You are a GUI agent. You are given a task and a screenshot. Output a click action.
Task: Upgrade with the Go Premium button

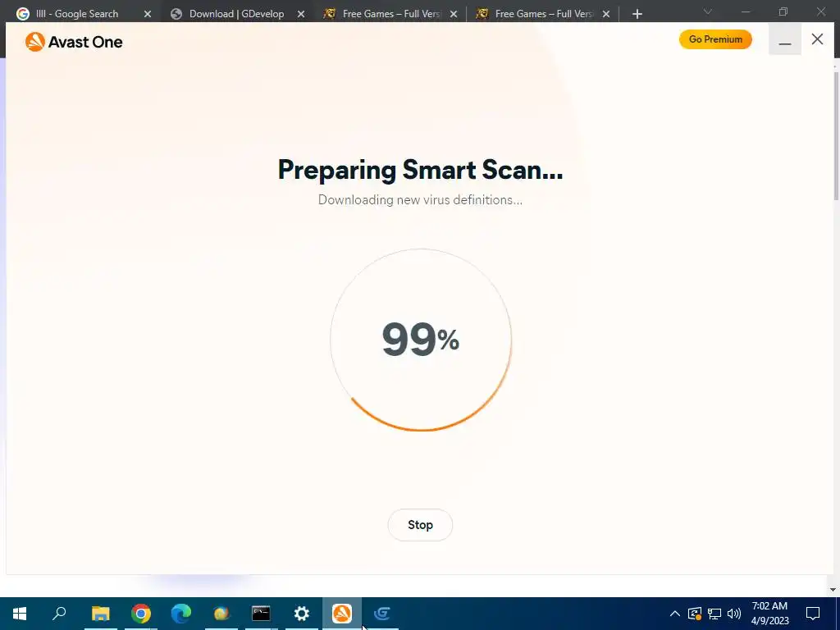(715, 39)
